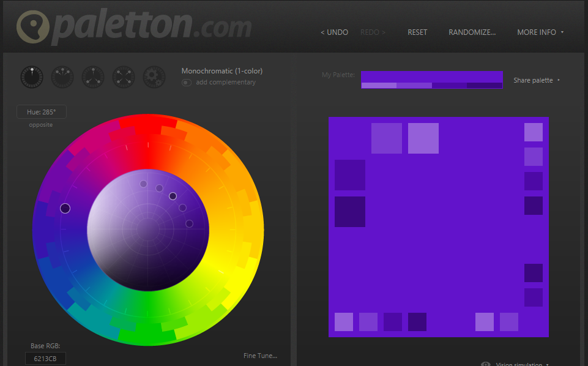Click the base hue dot on color wheel

65,209
